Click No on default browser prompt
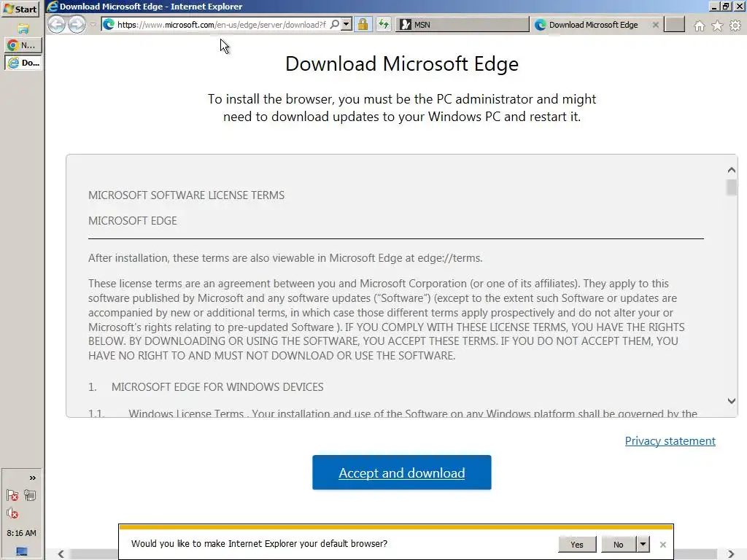 coord(619,544)
